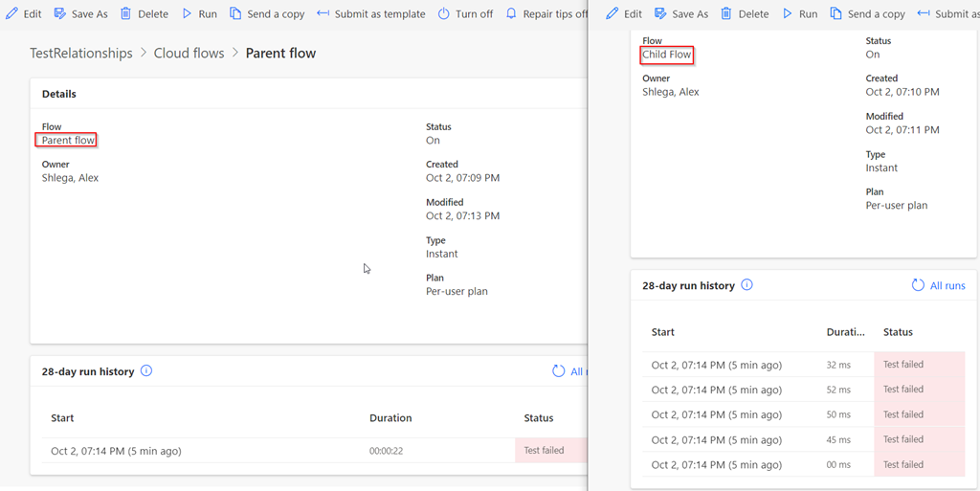Toggle Repair tips off with the bell icon
The width and height of the screenshot is (980, 491).
(511, 14)
